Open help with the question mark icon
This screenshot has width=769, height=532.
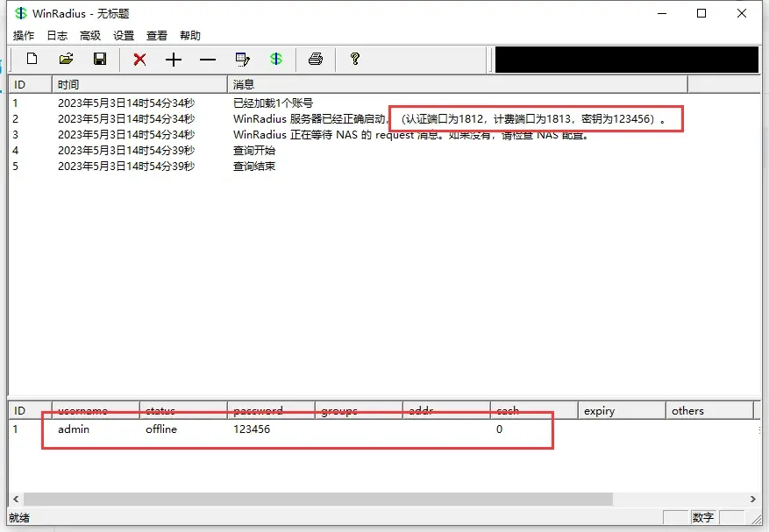[353, 59]
